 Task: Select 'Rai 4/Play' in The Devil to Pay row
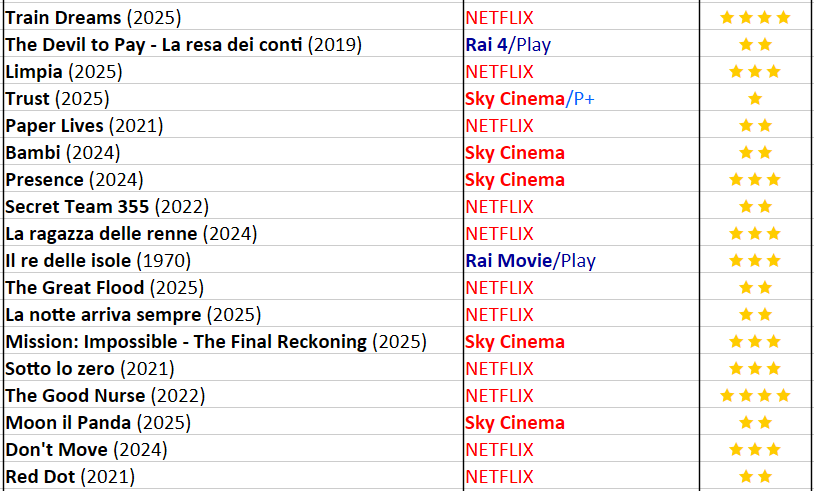tap(508, 45)
